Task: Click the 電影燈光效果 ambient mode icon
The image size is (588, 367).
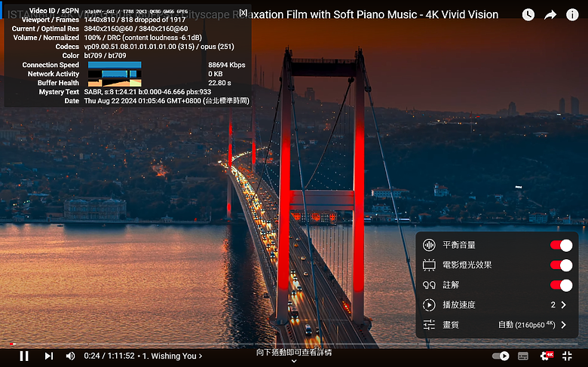Action: (x=429, y=265)
